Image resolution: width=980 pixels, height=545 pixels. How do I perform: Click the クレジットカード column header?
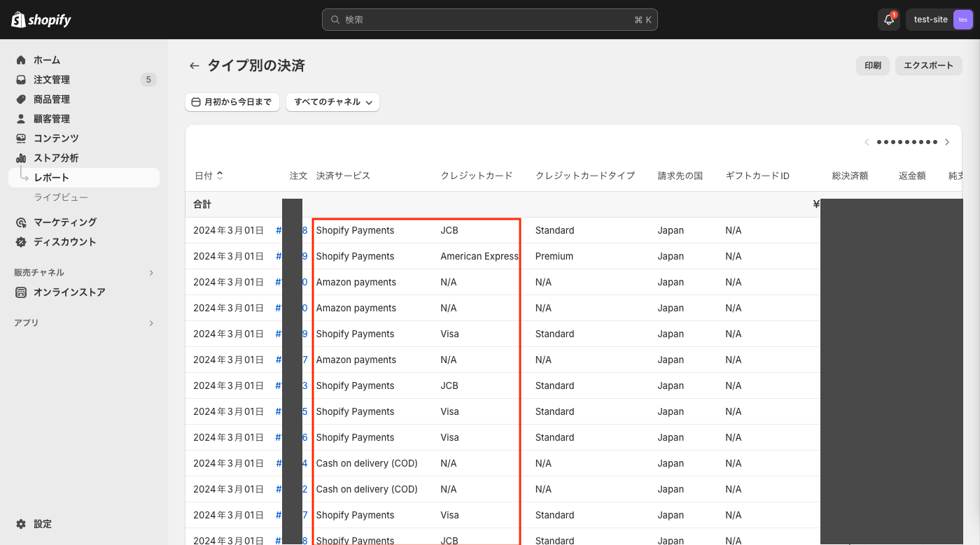[x=477, y=176]
